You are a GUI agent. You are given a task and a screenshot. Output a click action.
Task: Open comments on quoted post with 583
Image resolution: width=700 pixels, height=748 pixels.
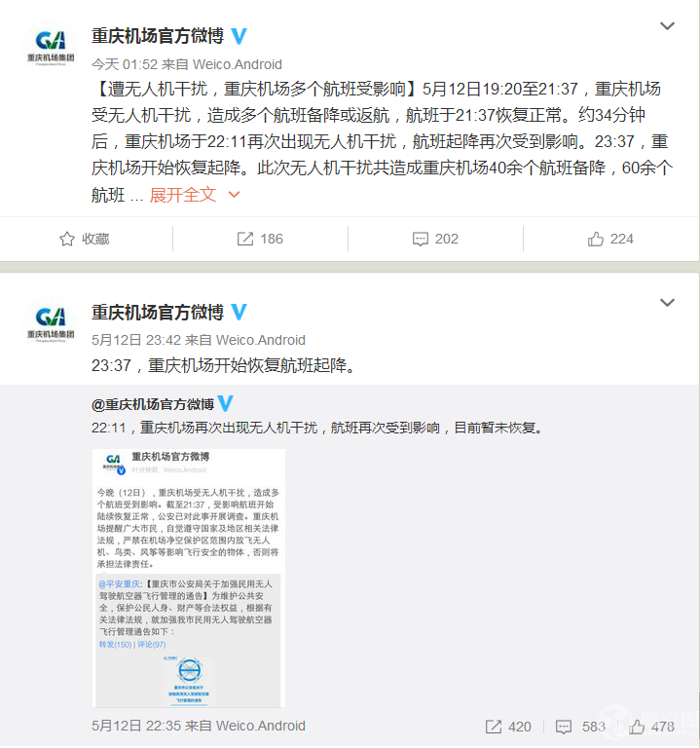[x=581, y=727]
